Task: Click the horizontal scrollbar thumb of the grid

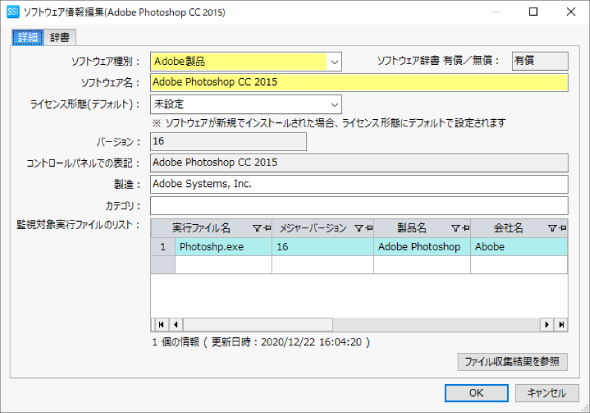Action: pyautogui.click(x=258, y=325)
